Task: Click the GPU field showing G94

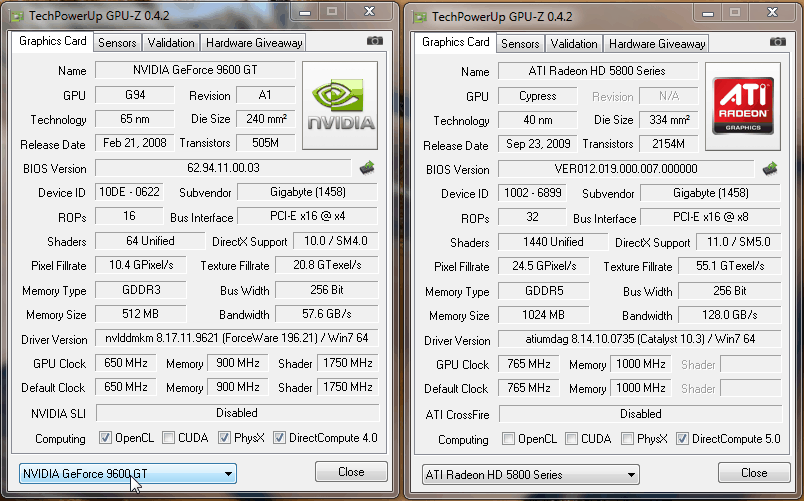Action: (x=135, y=95)
